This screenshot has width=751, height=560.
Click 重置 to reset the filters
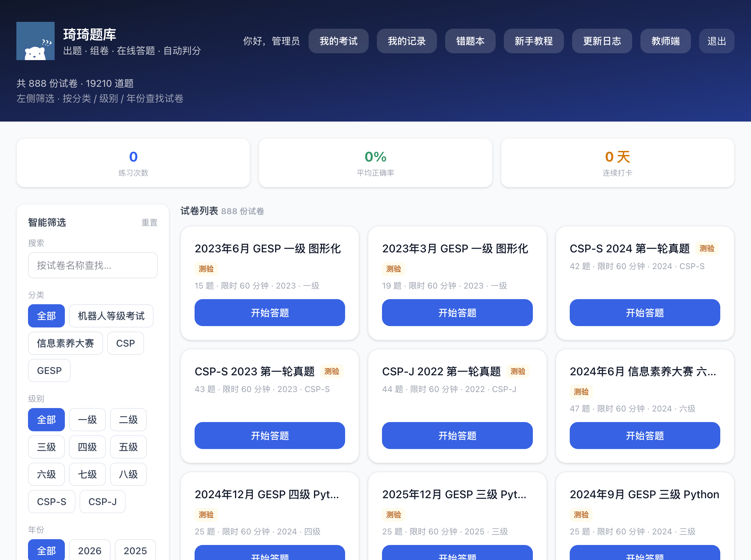150,223
